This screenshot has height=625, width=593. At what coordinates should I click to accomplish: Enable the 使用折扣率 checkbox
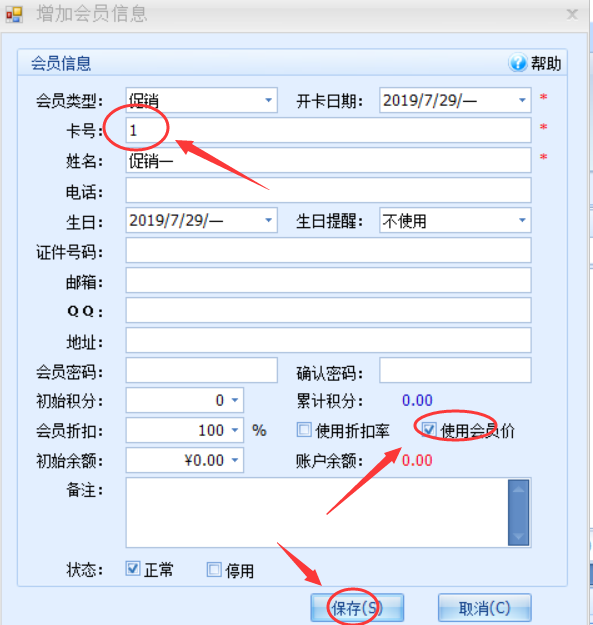pos(304,430)
